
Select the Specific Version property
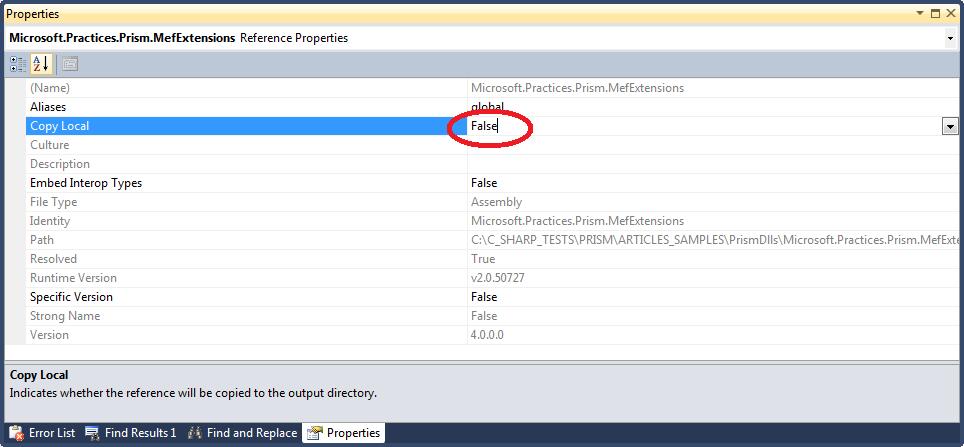(x=71, y=297)
